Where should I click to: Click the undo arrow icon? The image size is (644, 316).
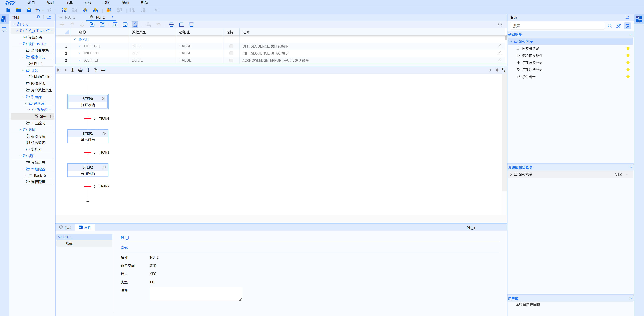click(x=38, y=10)
